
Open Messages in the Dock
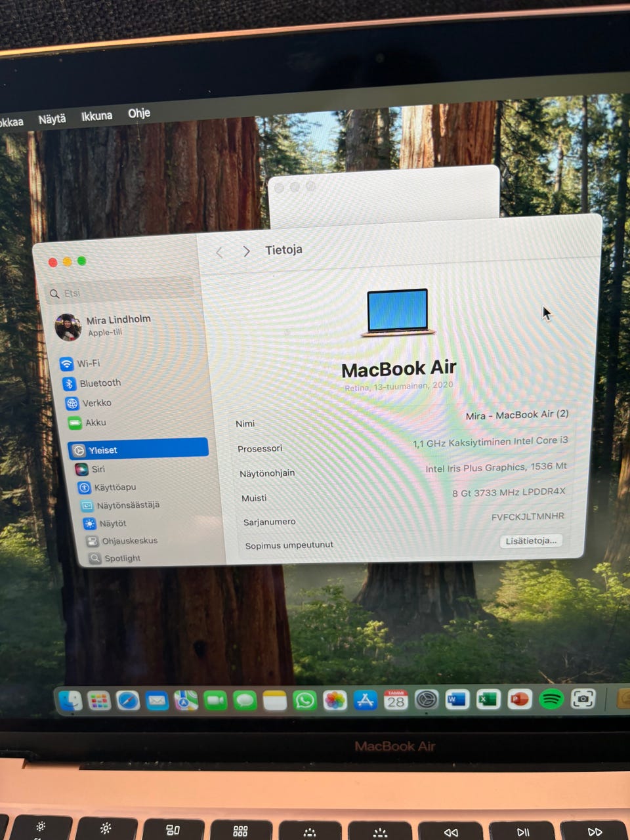tap(245, 701)
